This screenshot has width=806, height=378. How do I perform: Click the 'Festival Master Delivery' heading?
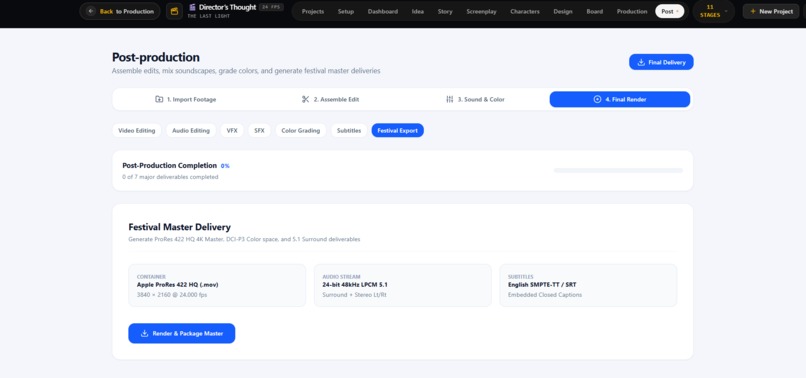pyautogui.click(x=179, y=227)
